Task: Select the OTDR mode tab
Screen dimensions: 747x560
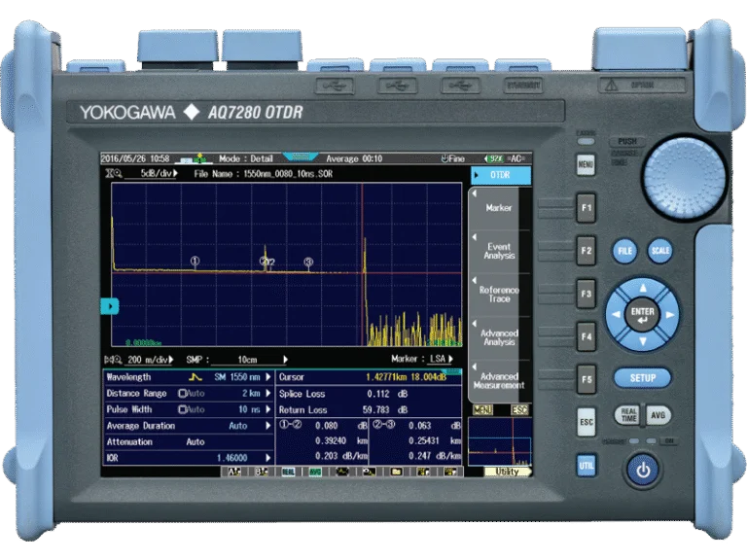Action: tap(501, 175)
